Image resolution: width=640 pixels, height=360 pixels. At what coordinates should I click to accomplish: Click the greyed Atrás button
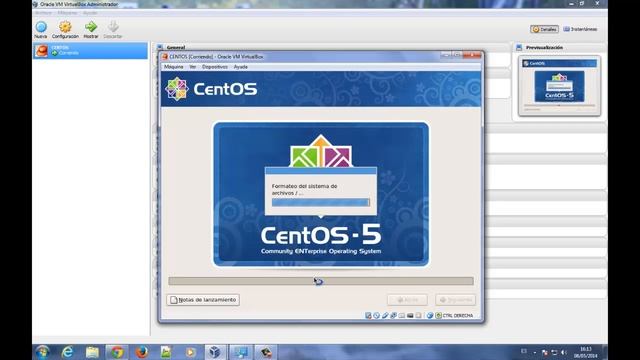point(407,300)
